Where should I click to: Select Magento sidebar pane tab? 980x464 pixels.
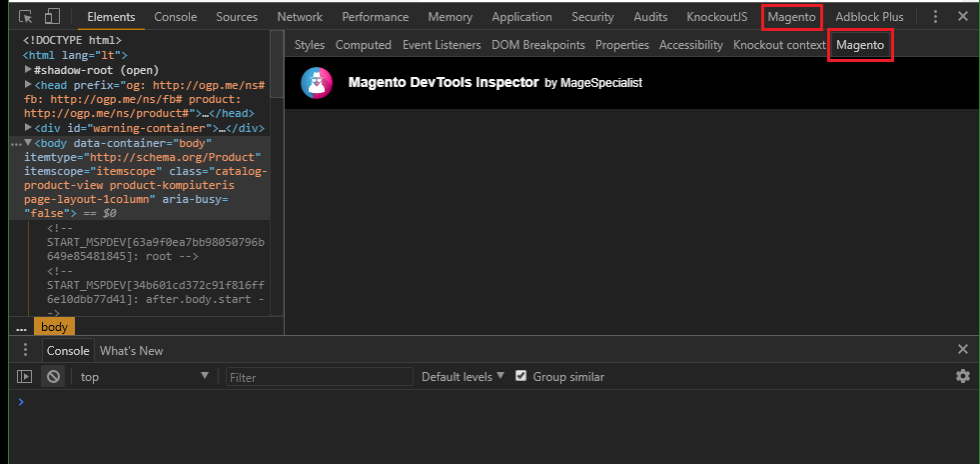(860, 44)
